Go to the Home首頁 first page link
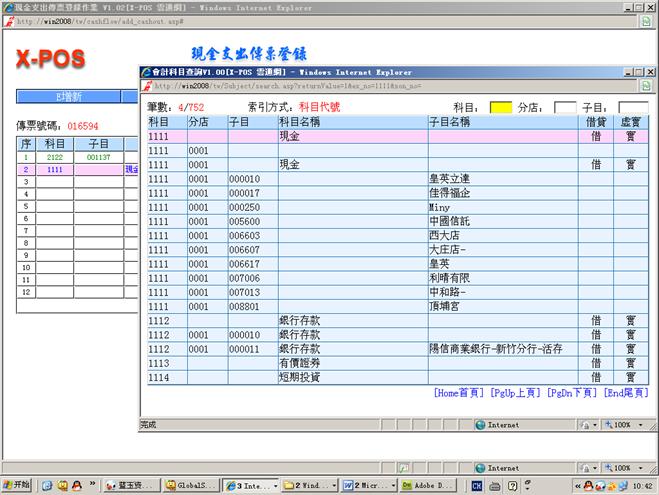This screenshot has width=659, height=495. click(x=459, y=394)
